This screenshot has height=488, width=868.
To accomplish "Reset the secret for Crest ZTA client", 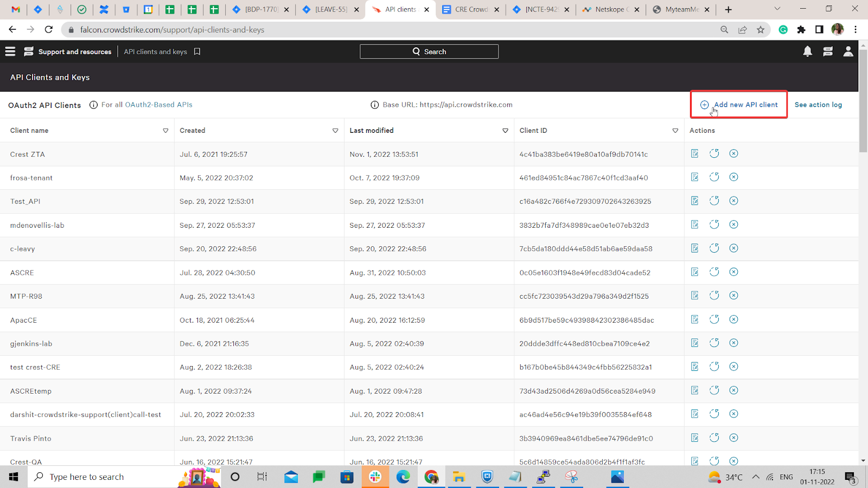I will coord(714,154).
